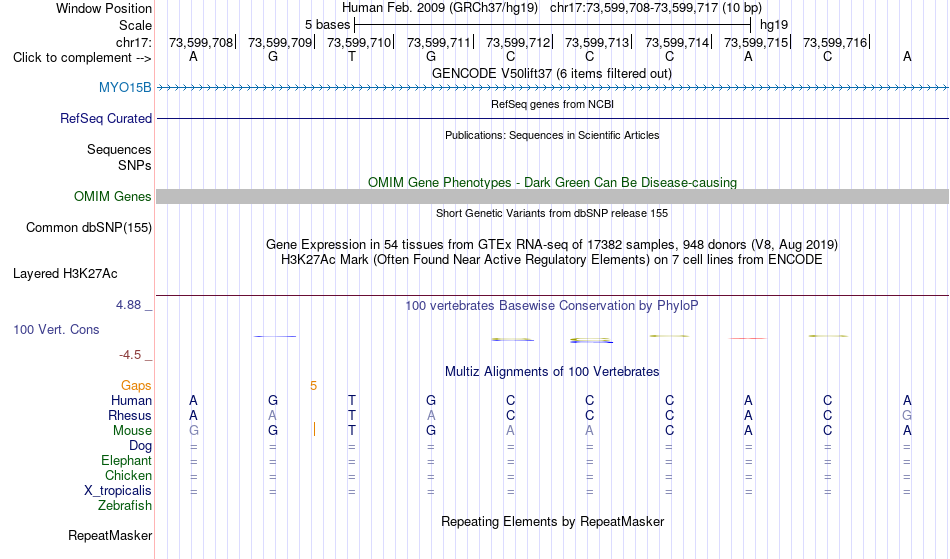Click the GENCODE V50lift37 track title

(552, 74)
